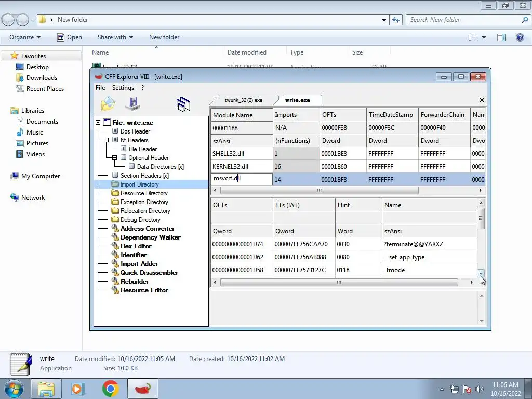Click the New folder button in Explorer
This screenshot has width=532, height=399.
[x=164, y=37]
